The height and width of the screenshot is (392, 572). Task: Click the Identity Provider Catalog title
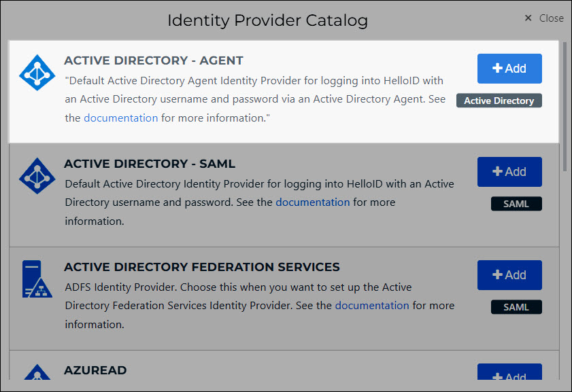[267, 20]
